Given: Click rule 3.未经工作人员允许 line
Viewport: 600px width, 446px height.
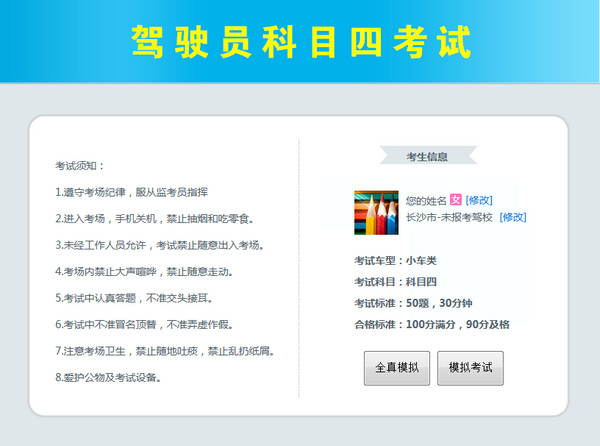Looking at the screenshot, I should tap(160, 245).
